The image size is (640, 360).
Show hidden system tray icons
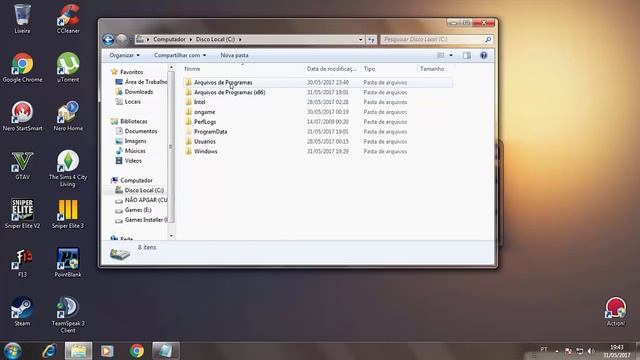[x=557, y=351]
